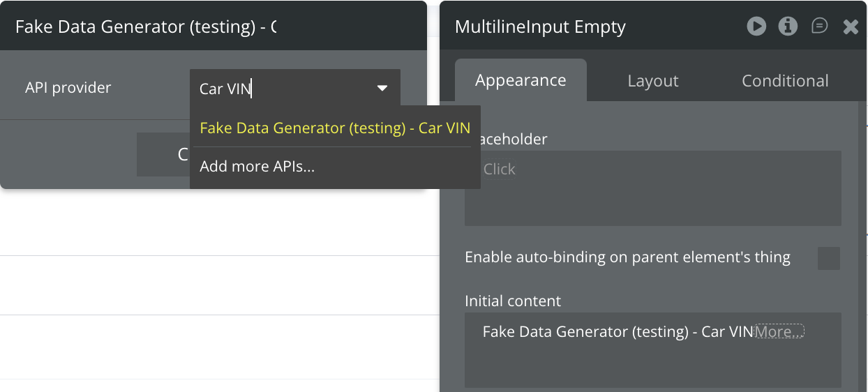Switch to the Appearance tab
This screenshot has width=868, height=392.
pos(521,80)
